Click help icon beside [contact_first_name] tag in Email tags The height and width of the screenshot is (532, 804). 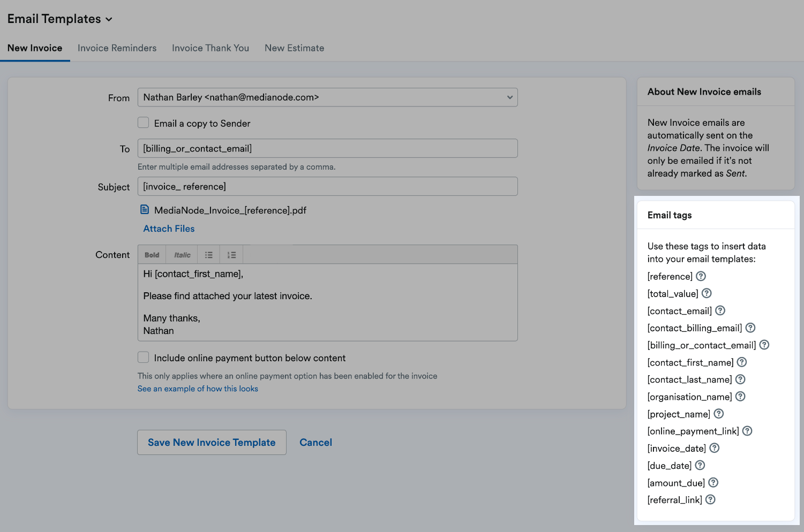742,362
